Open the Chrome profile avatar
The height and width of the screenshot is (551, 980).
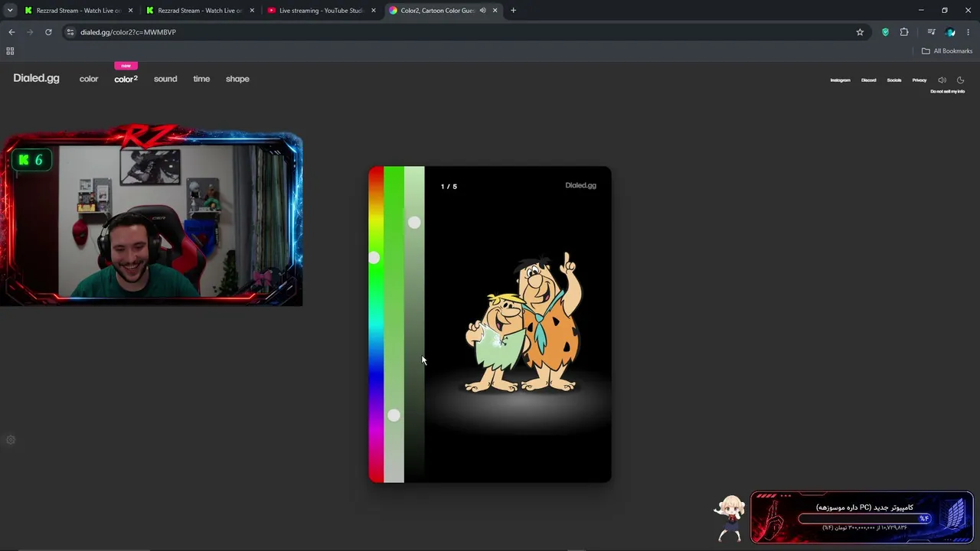coord(950,32)
